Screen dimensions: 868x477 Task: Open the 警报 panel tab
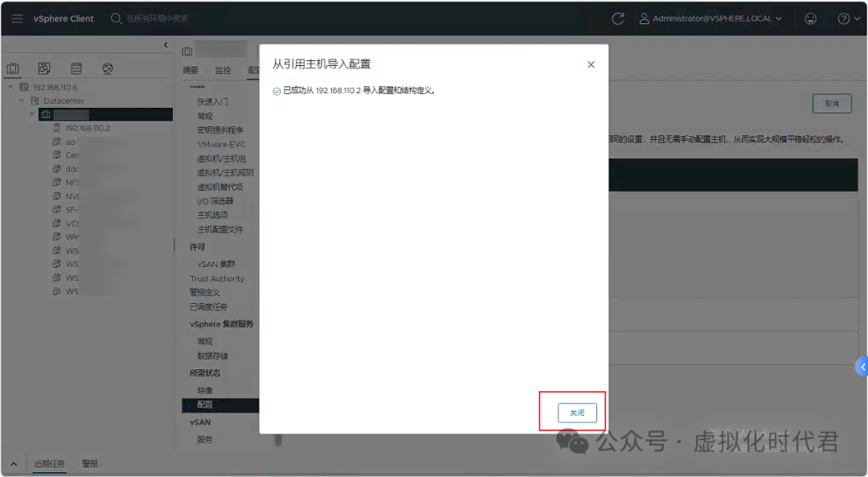coord(88,463)
